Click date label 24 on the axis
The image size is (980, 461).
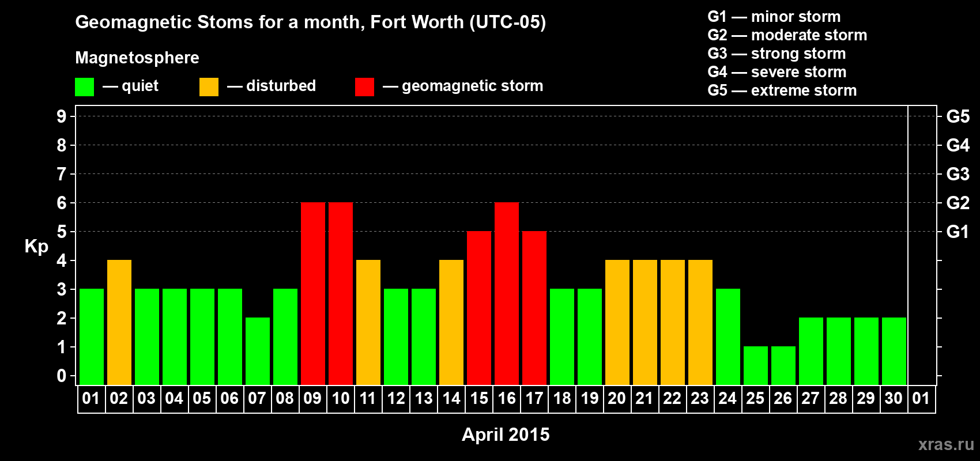(x=728, y=398)
